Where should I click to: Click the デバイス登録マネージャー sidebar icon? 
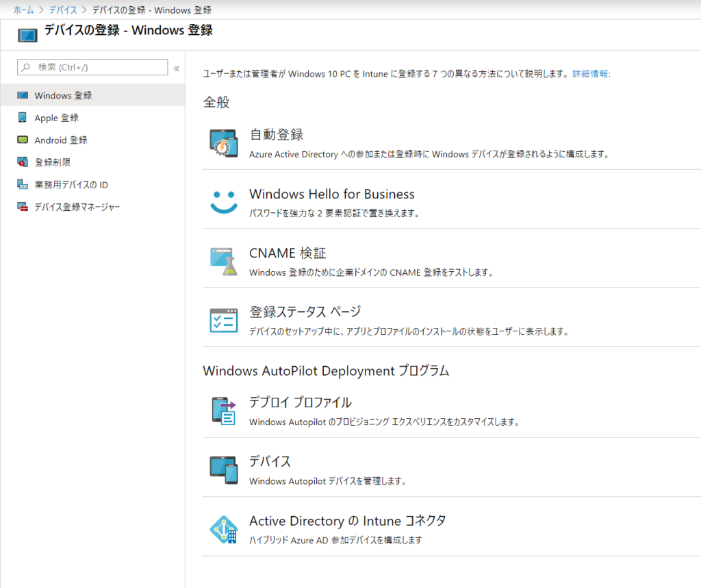[x=23, y=207]
